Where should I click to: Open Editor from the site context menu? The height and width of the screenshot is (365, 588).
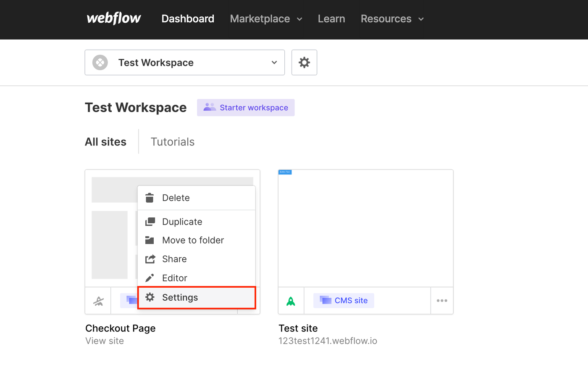(x=196, y=278)
